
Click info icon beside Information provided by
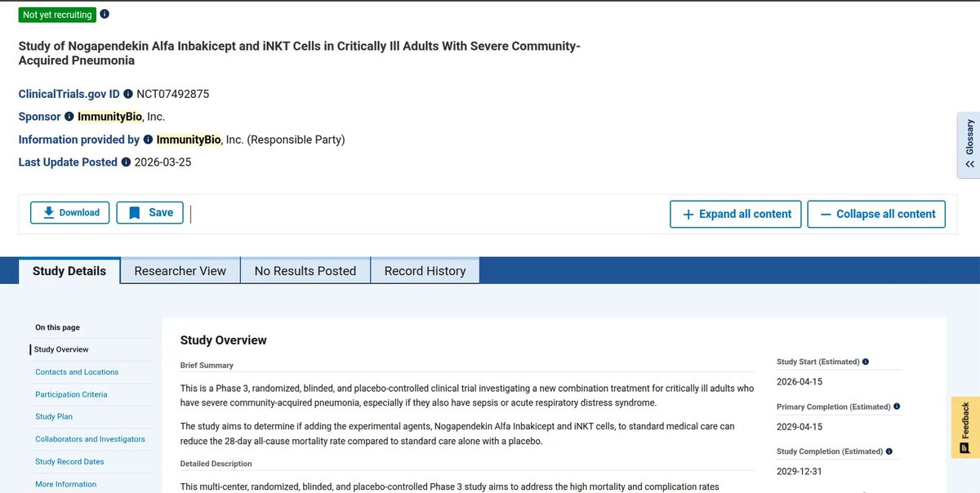(x=148, y=140)
